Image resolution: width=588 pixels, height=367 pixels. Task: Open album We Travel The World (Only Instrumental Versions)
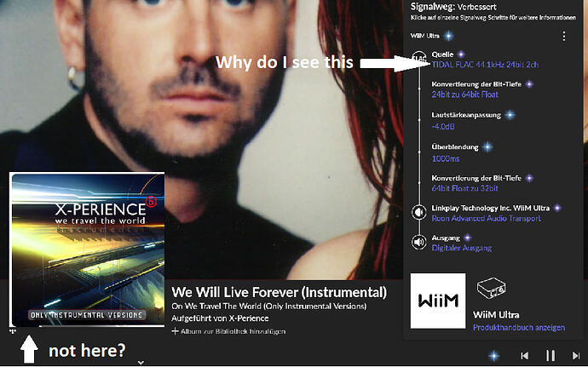point(275,307)
